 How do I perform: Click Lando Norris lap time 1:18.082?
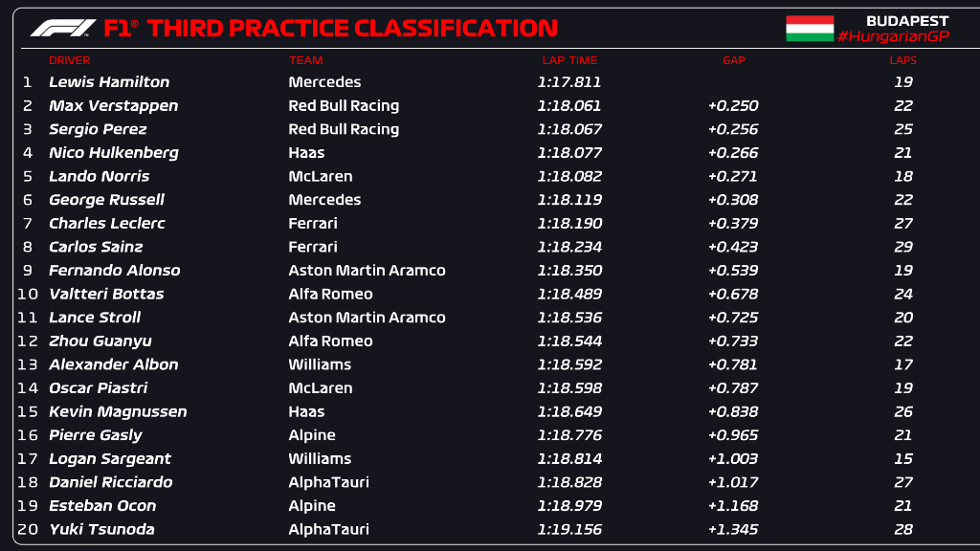tap(569, 176)
